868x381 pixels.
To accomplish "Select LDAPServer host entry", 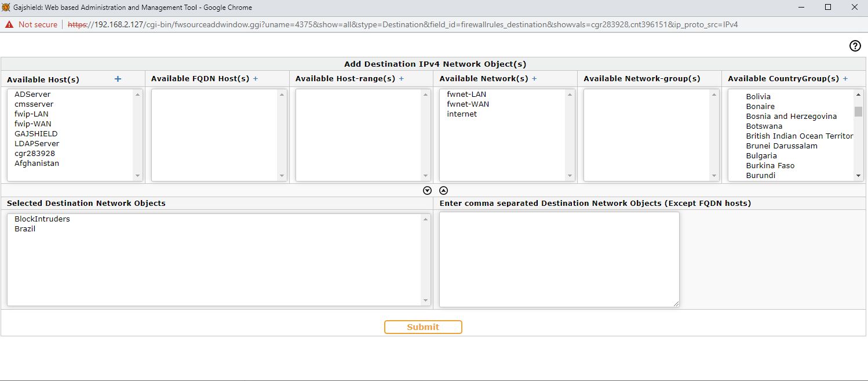I will point(37,143).
